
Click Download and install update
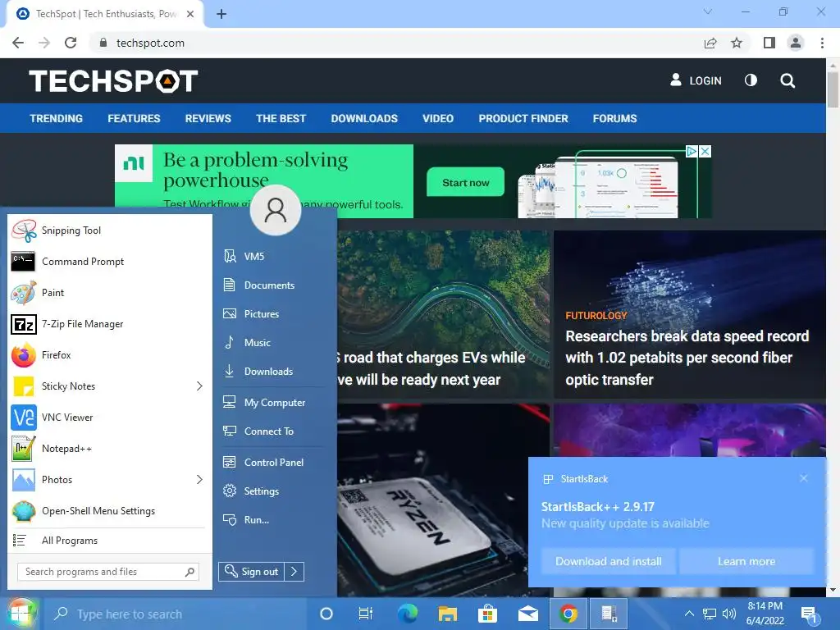(x=609, y=561)
